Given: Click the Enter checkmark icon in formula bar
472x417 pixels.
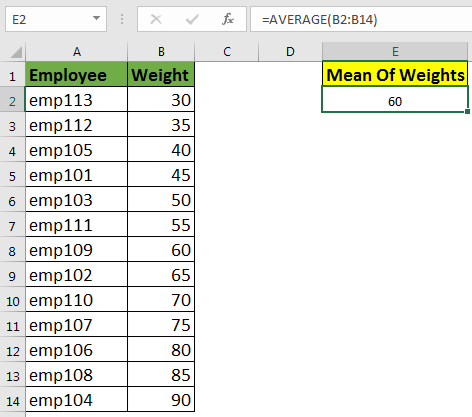Looking at the screenshot, I should pos(192,19).
